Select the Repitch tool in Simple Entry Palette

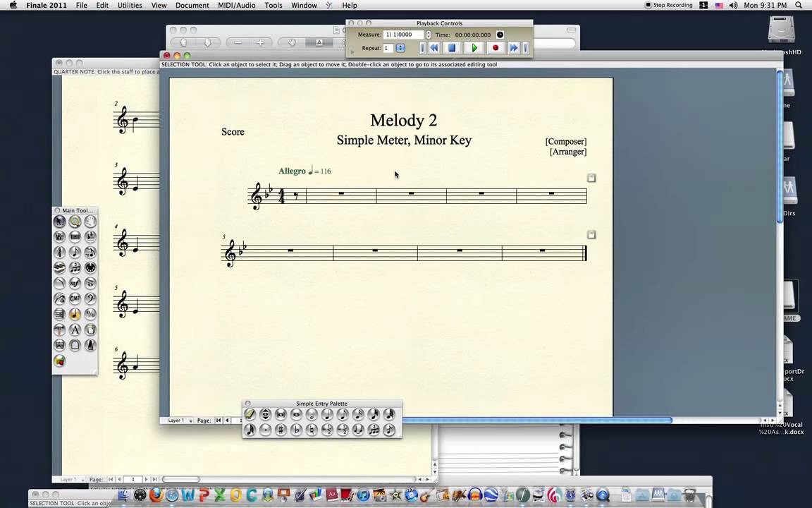265,414
